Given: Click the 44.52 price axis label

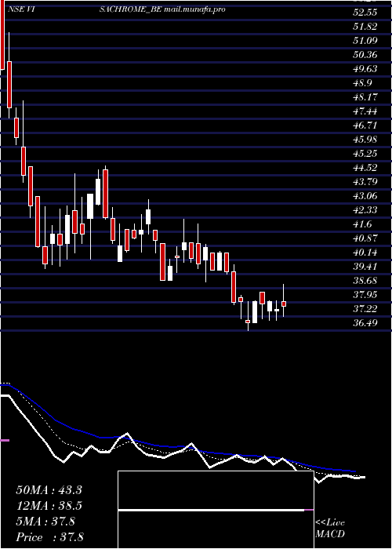Looking at the screenshot, I should pyautogui.click(x=364, y=168).
